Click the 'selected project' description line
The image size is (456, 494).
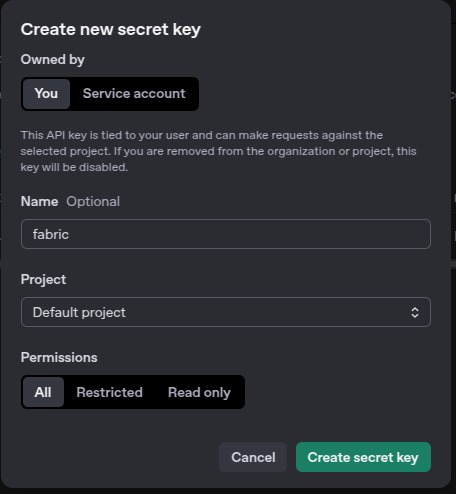218,151
